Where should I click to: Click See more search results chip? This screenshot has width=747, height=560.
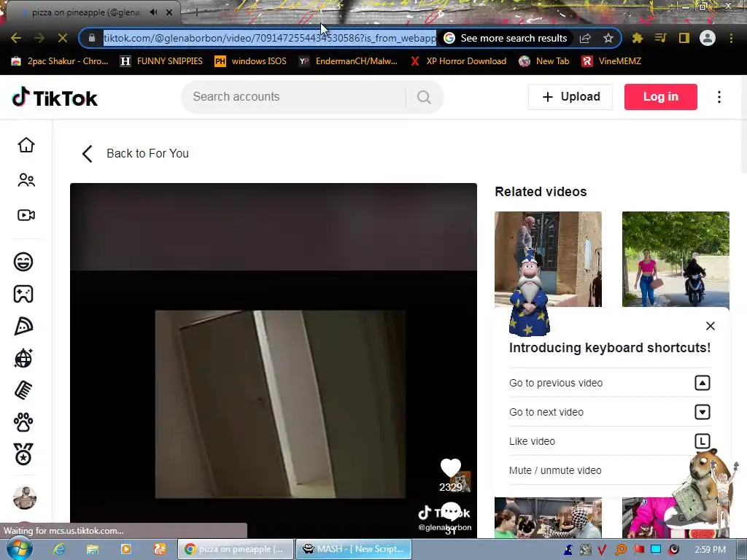[506, 38]
